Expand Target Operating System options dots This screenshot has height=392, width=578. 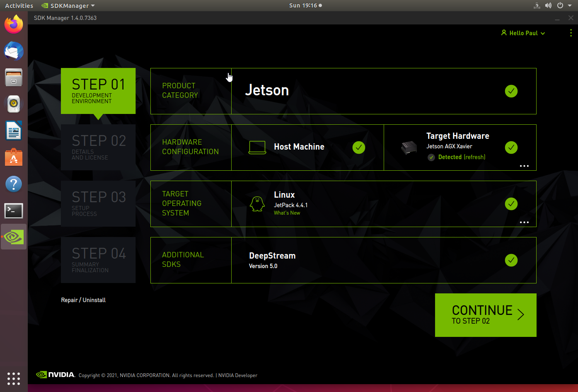pos(524,222)
